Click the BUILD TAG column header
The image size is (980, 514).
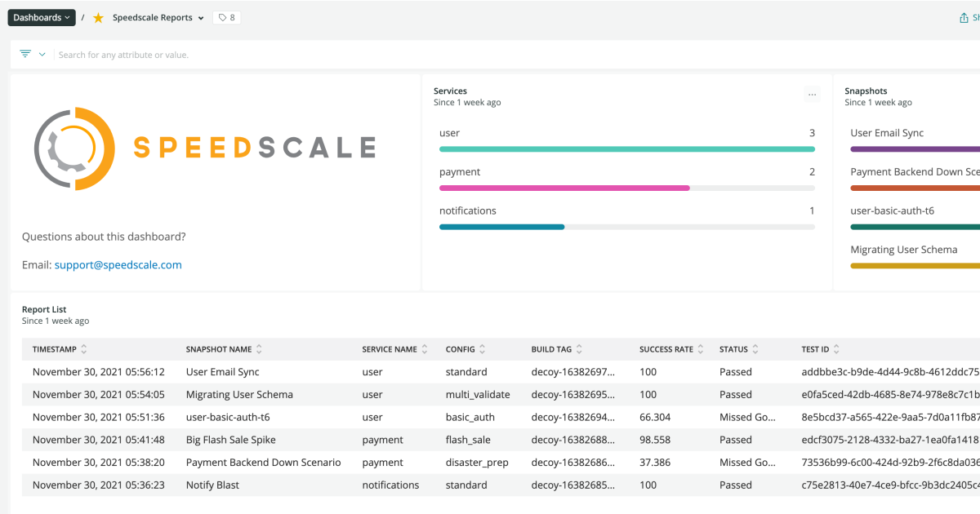[551, 349]
